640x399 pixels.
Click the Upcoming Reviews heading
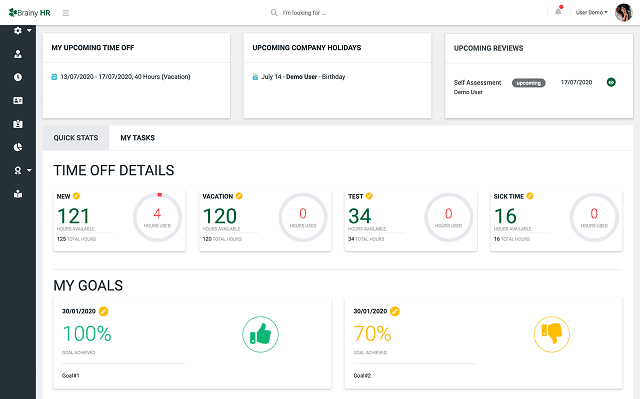click(488, 48)
